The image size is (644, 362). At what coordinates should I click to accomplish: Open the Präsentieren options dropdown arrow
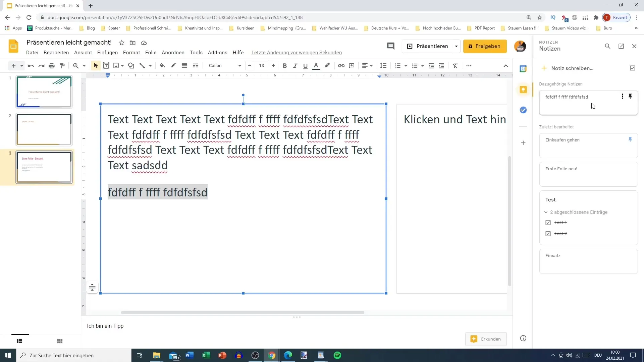tap(457, 46)
